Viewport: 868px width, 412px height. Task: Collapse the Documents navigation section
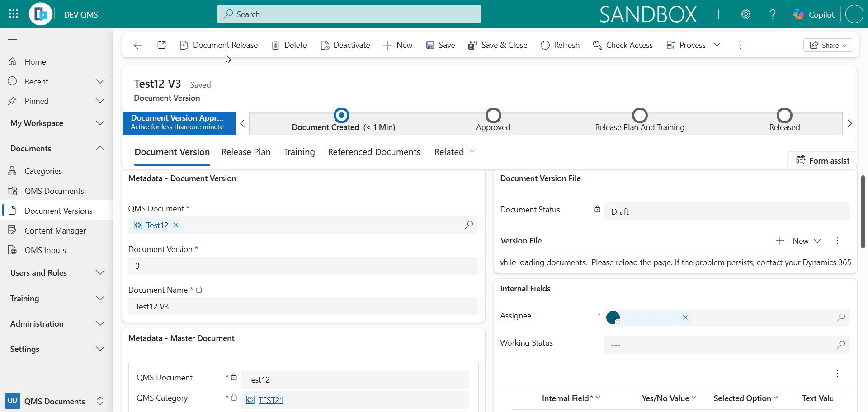coord(100,148)
